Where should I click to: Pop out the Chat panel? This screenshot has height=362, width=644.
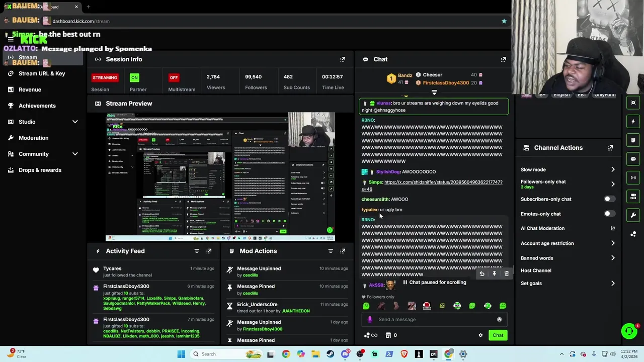coord(503,59)
